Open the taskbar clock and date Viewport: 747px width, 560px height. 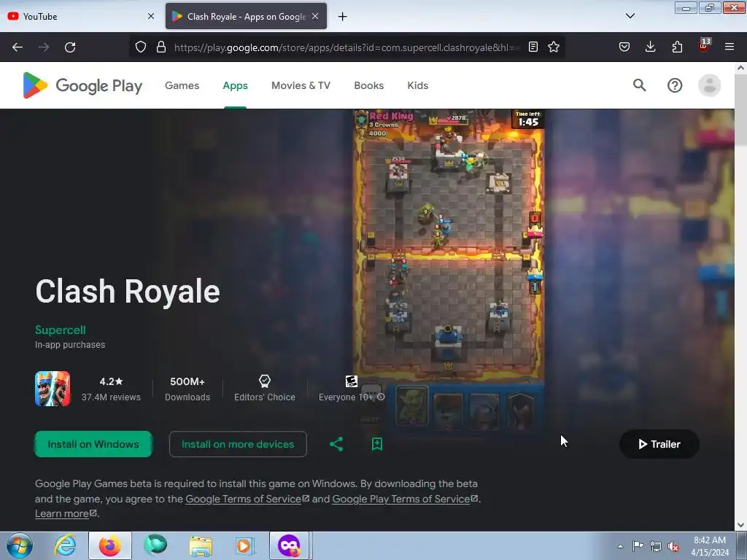[x=710, y=546]
